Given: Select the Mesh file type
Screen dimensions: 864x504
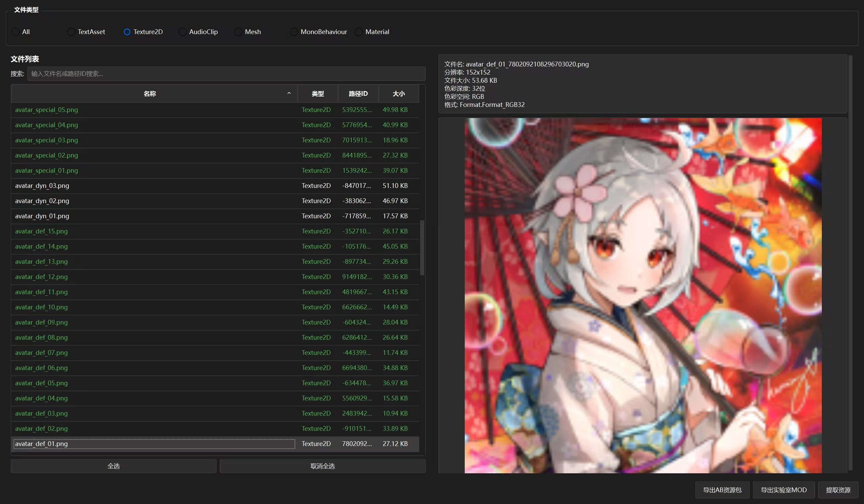Looking at the screenshot, I should (238, 31).
